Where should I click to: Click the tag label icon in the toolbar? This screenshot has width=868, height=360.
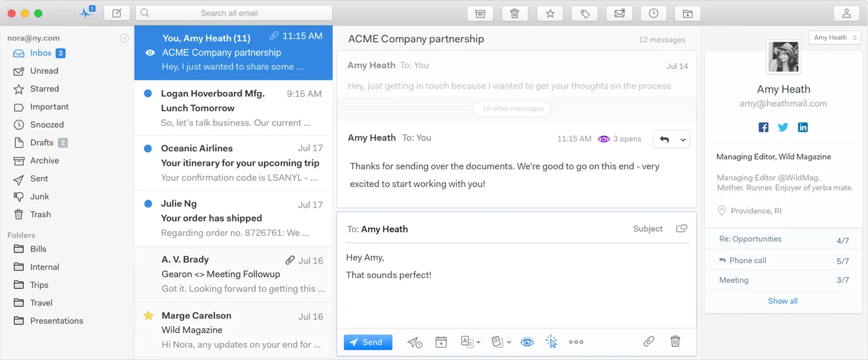tap(585, 14)
